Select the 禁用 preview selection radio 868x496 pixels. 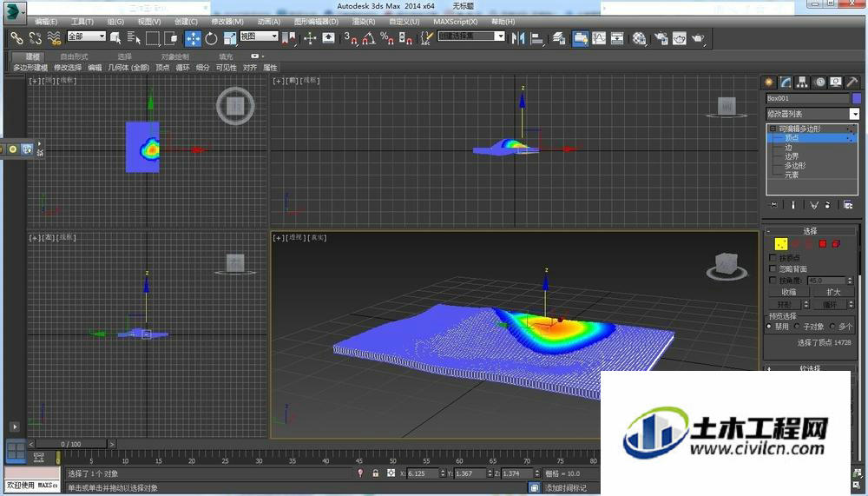[769, 327]
